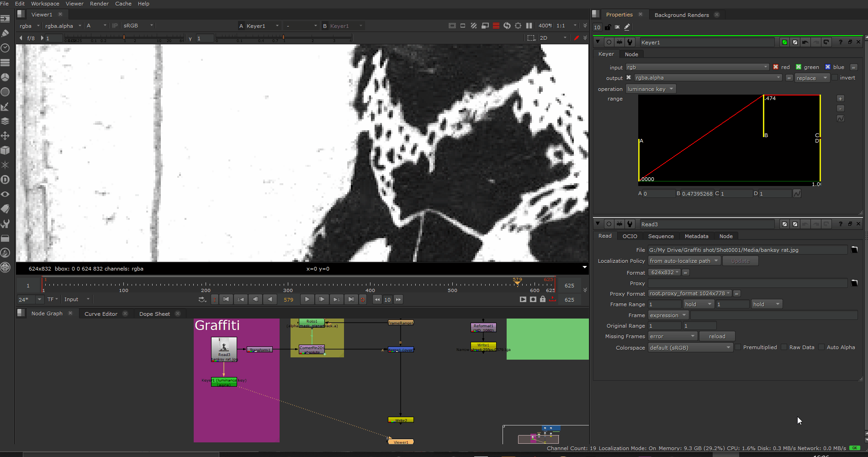Click the properties pencil edit icon
Viewport: 868px width, 457px height.
click(x=627, y=27)
